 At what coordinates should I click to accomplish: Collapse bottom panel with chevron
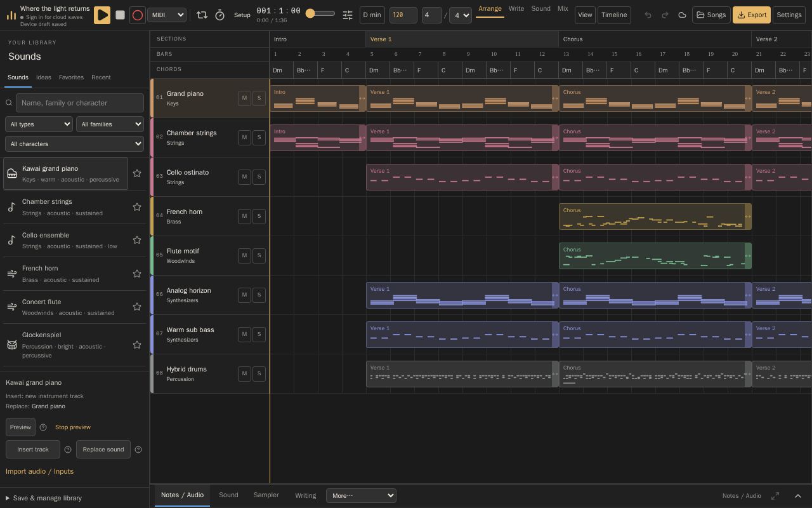click(x=798, y=496)
